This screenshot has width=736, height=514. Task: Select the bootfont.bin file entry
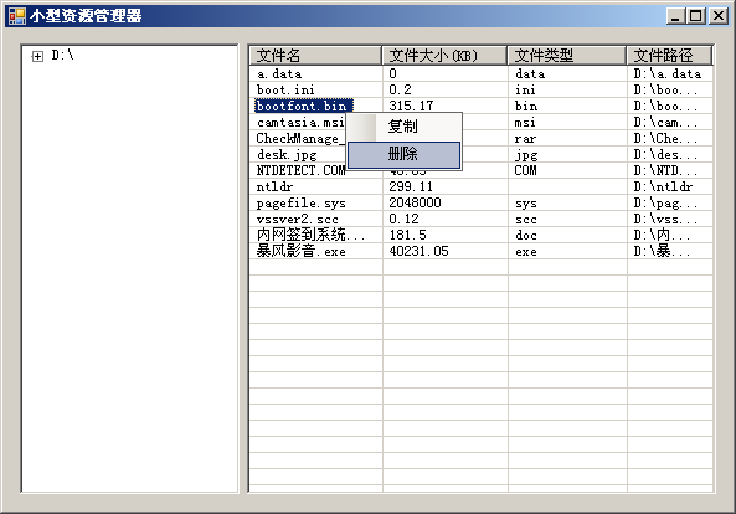tap(301, 105)
